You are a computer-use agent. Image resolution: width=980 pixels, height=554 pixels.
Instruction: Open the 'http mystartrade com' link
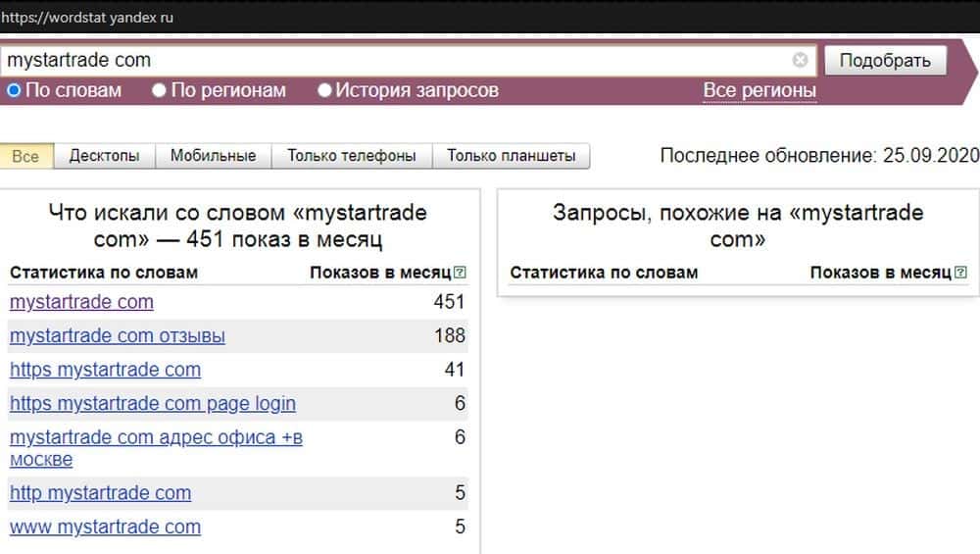100,493
